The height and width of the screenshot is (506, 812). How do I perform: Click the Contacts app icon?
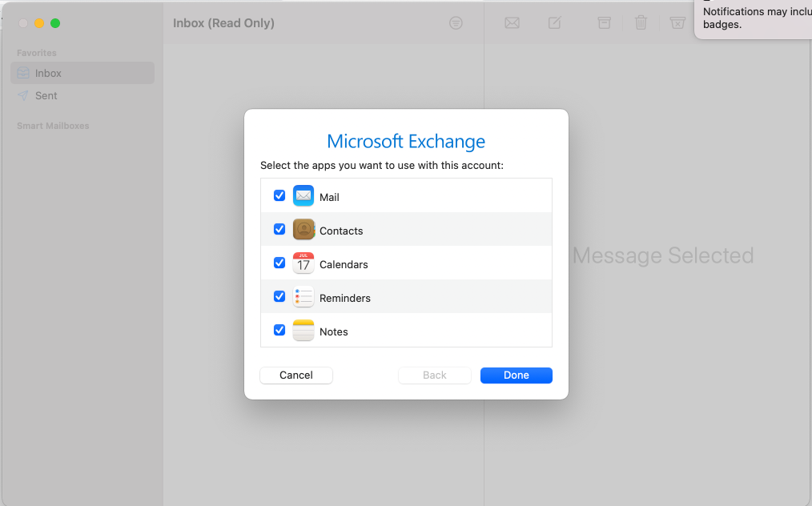click(x=303, y=230)
